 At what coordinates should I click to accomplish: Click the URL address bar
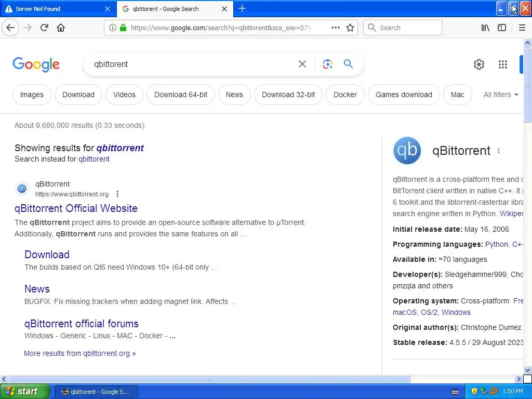point(220,28)
